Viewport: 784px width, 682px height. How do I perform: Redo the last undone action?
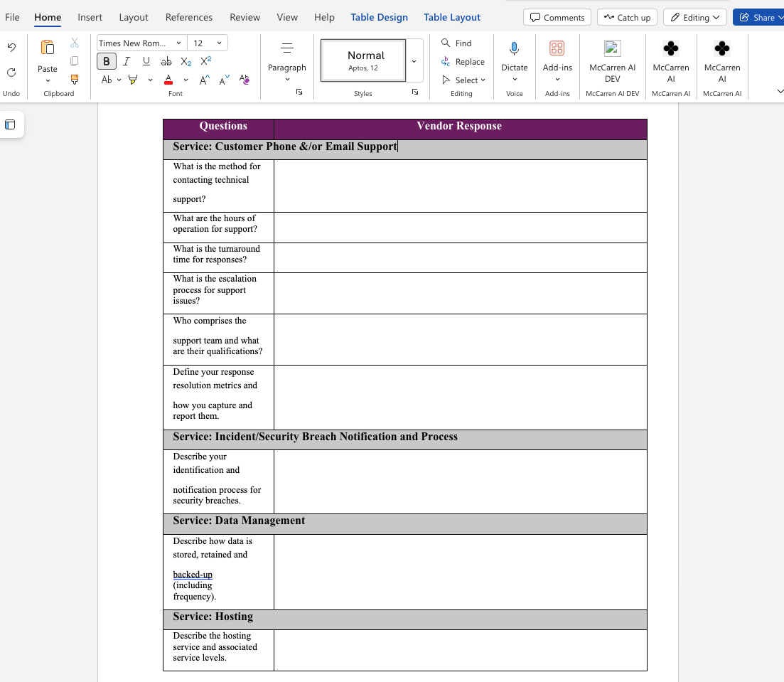pyautogui.click(x=11, y=73)
